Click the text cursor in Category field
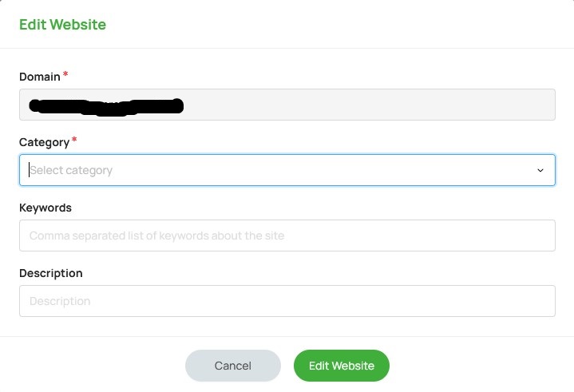The image size is (574, 392). tap(30, 170)
